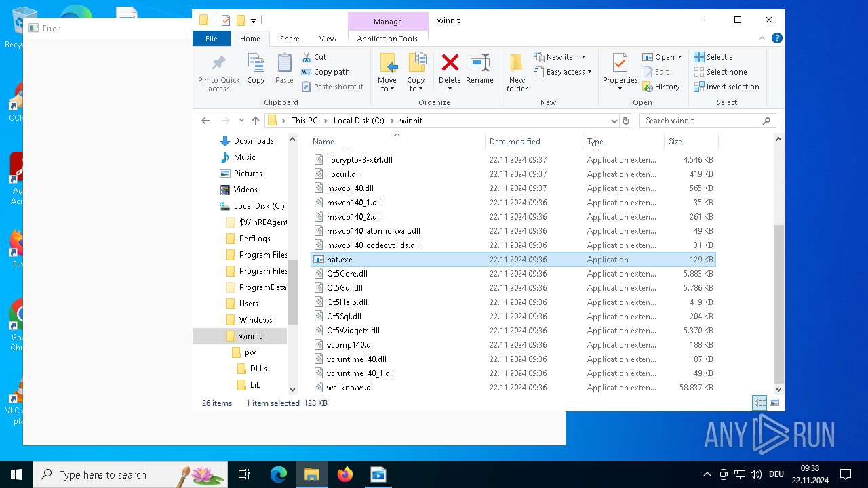Click the volume speaker tray icon
Viewport: 868px width, 488px height.
pyautogui.click(x=756, y=474)
